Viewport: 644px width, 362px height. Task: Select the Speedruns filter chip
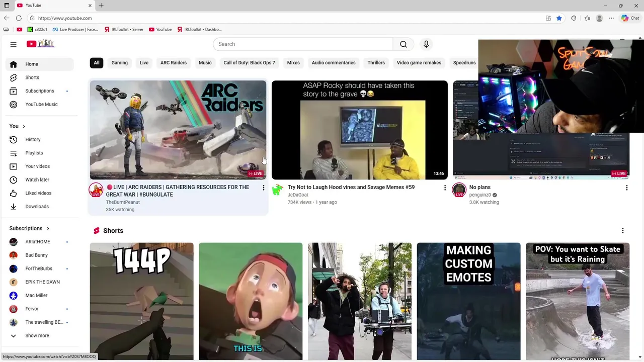[464, 63]
